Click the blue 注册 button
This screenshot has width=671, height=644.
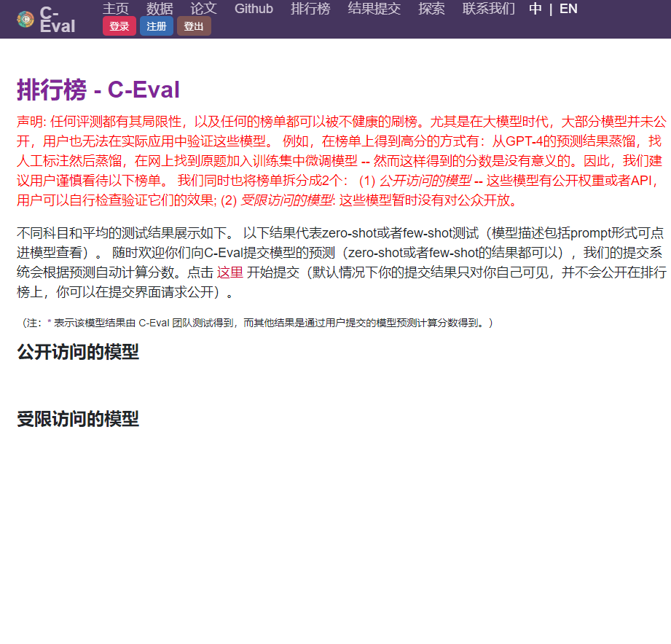click(157, 26)
